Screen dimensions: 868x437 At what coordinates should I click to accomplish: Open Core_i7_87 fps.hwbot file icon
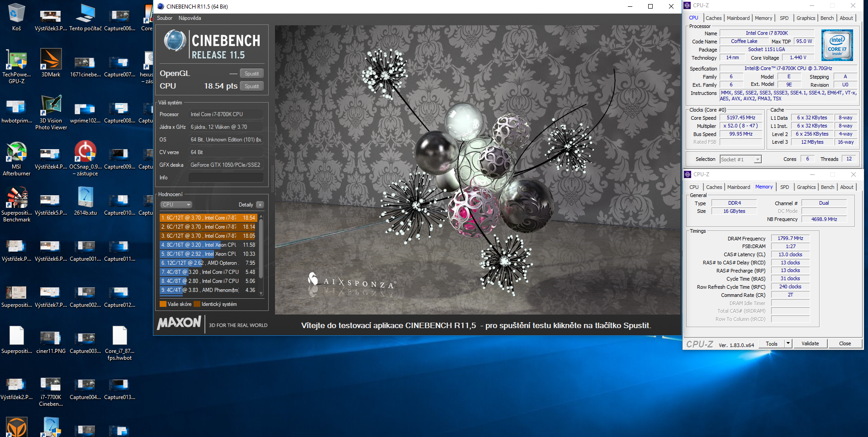click(119, 343)
